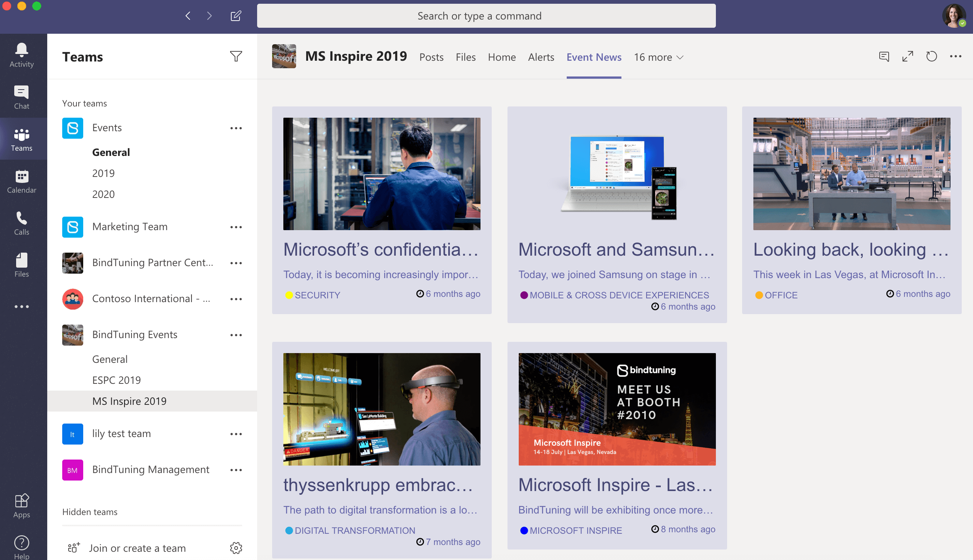Expand BindTuning Partner Center team
This screenshot has width=973, height=560.
(x=152, y=263)
